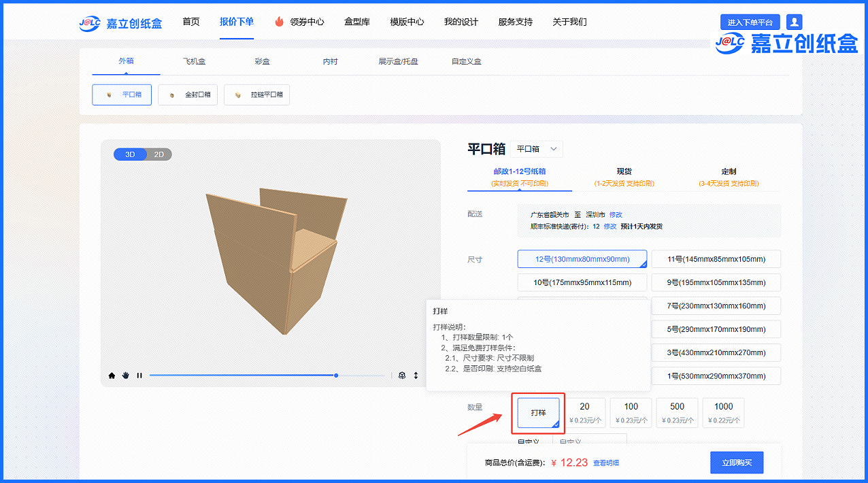Screen dimensions: 868x483
Task: Click the fire icon beside 领券中心
Action: coord(279,22)
